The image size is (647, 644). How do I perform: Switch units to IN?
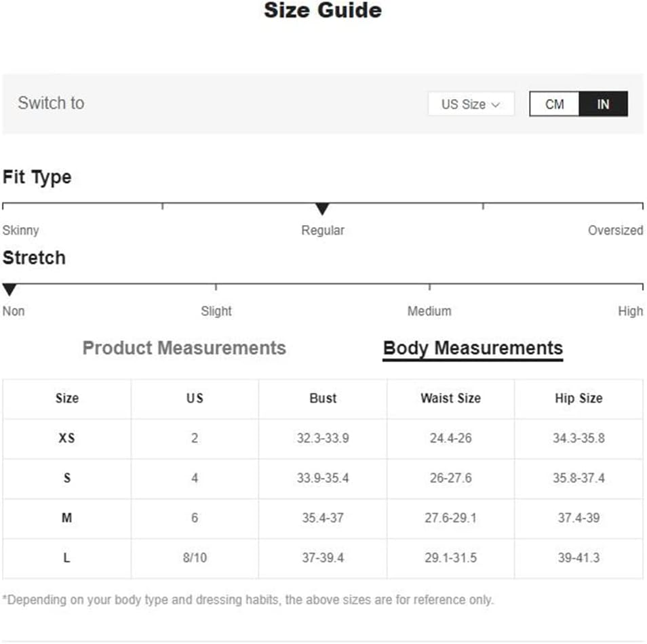click(x=603, y=104)
